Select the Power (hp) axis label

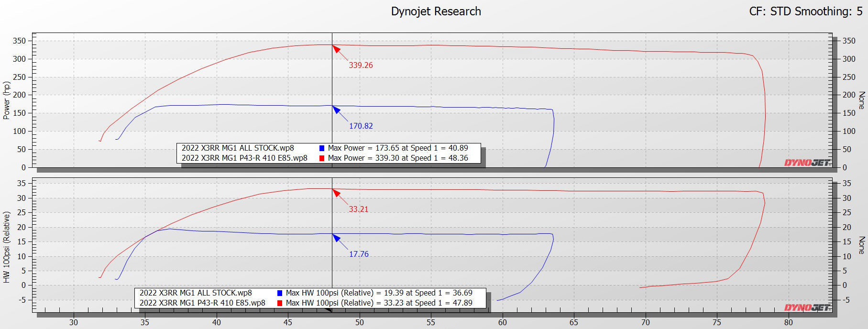click(7, 100)
